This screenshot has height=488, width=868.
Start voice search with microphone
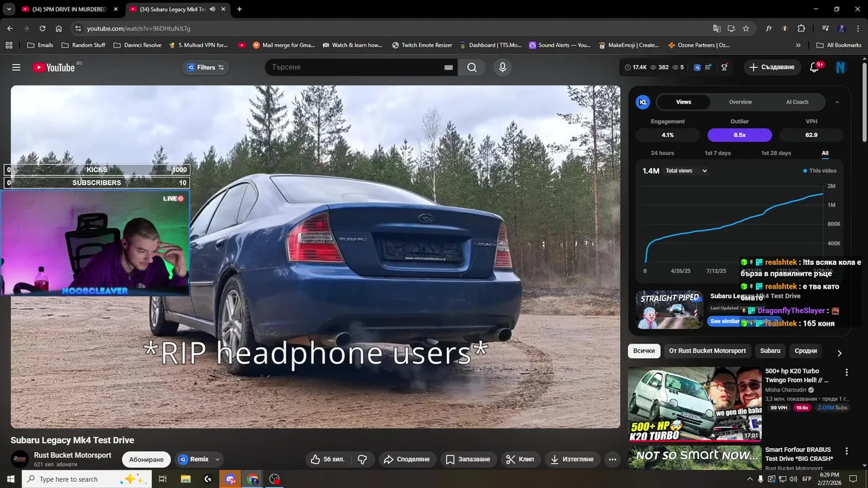coord(502,67)
